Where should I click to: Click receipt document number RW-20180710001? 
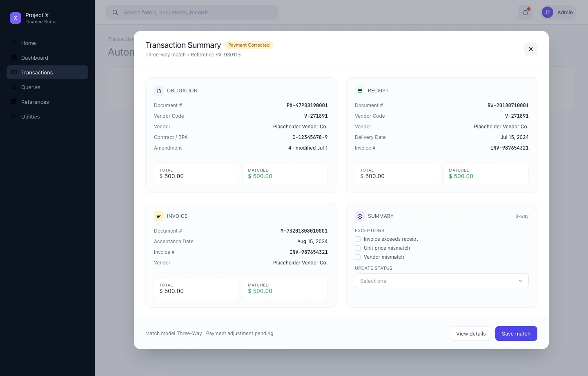(x=508, y=105)
